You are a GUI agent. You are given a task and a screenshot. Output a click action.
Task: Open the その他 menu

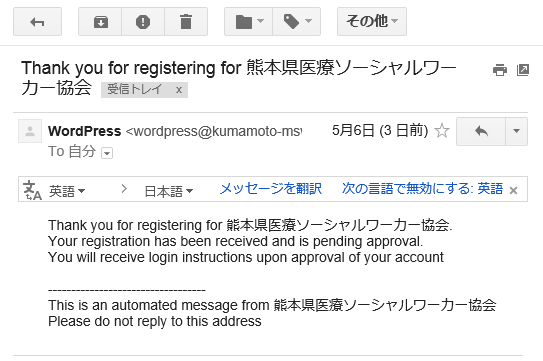(x=372, y=22)
